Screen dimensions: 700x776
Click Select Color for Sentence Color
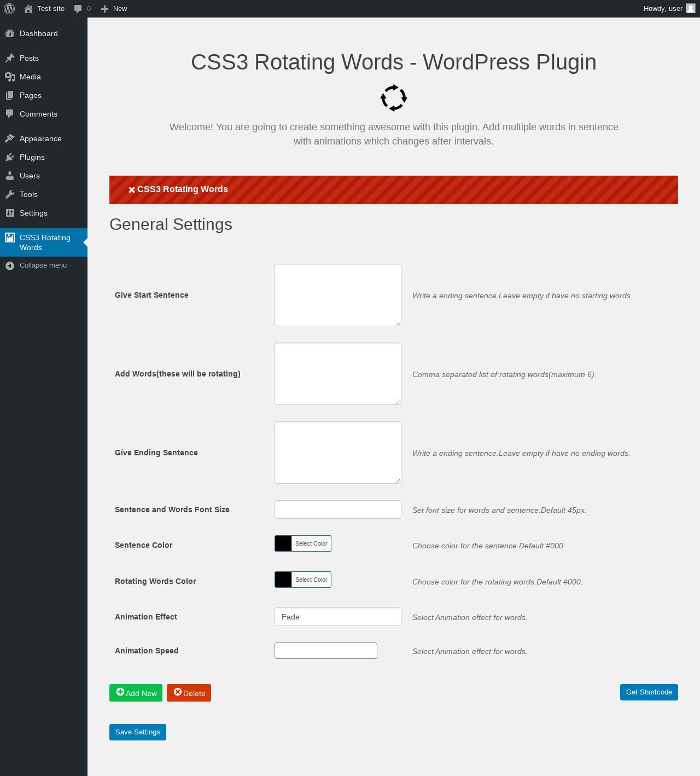tap(311, 543)
